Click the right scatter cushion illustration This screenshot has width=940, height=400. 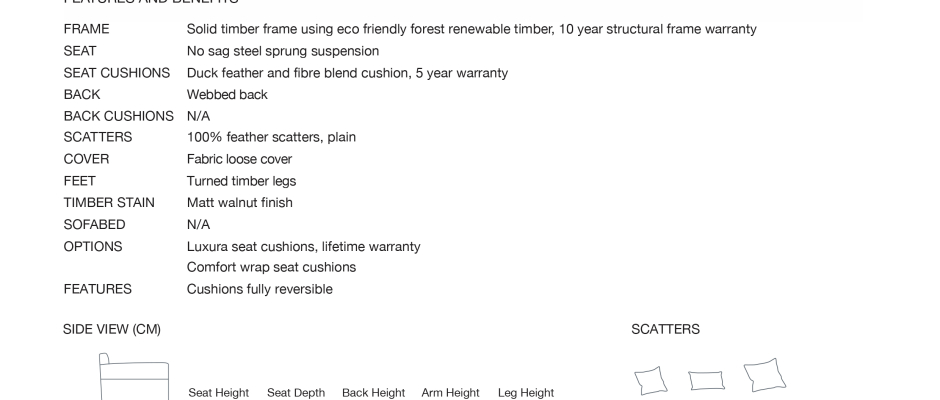tap(765, 375)
